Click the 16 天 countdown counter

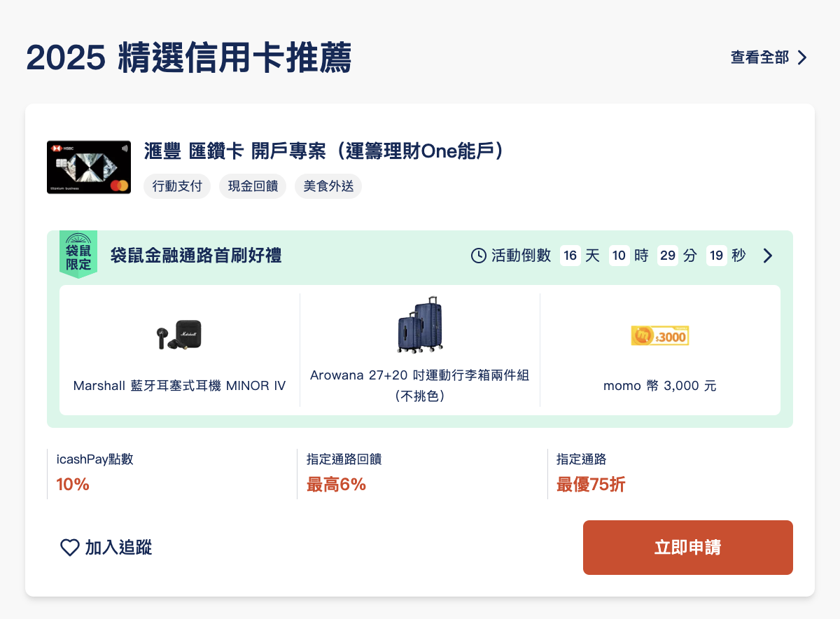coord(570,256)
